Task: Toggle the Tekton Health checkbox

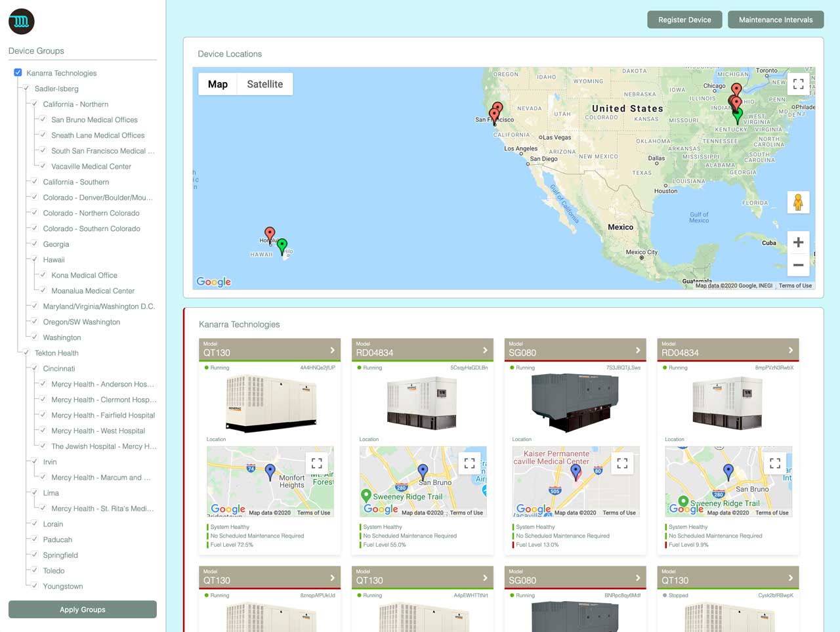Action: [26, 352]
